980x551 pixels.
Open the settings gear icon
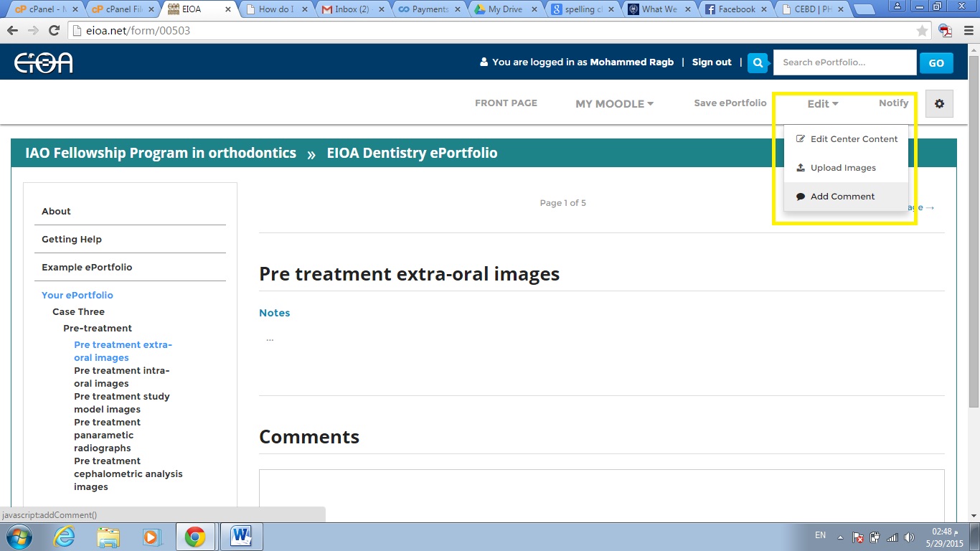point(939,104)
